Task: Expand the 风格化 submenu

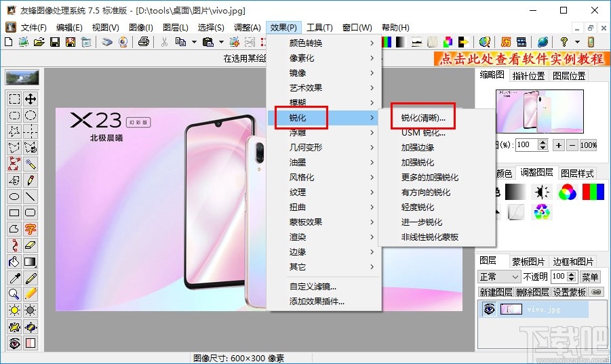Action: tap(324, 177)
